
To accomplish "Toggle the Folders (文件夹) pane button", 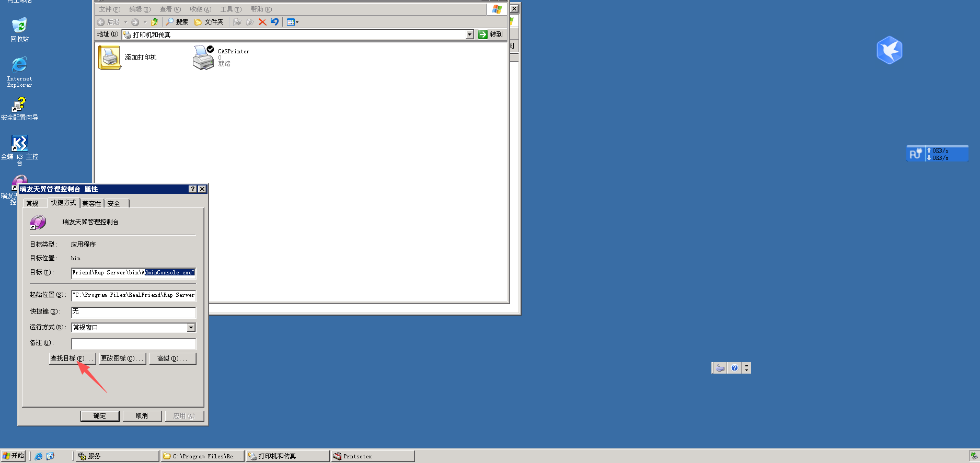I will [209, 22].
